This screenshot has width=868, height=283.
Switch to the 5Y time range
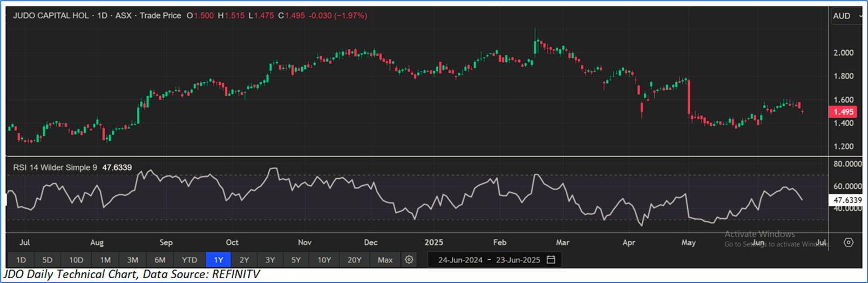coord(296,260)
